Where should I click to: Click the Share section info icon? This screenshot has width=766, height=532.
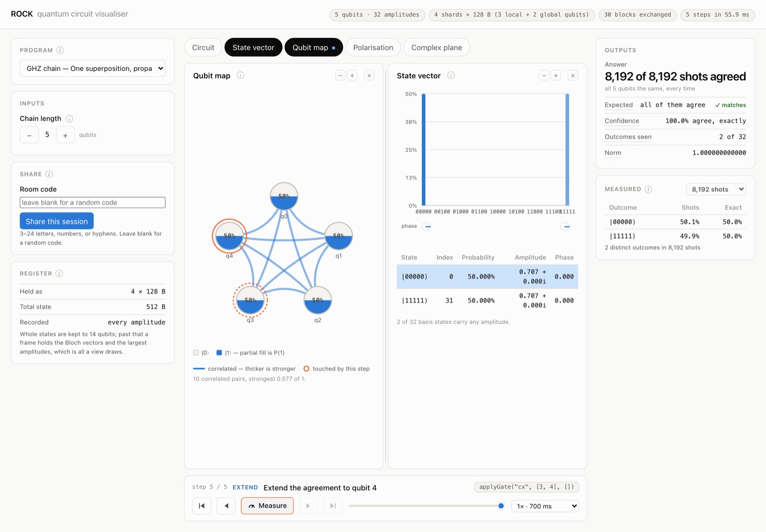[x=49, y=174]
